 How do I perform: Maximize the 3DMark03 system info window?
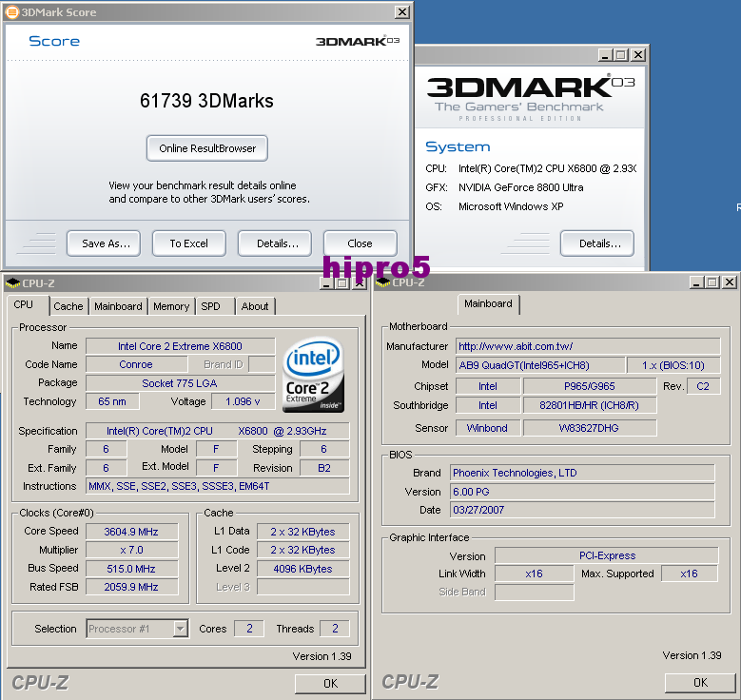620,56
